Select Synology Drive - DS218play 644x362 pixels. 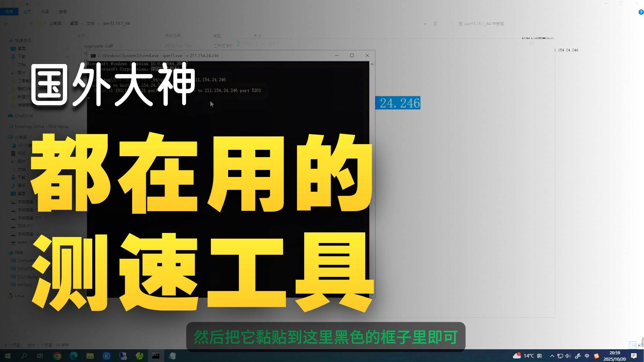click(42, 127)
